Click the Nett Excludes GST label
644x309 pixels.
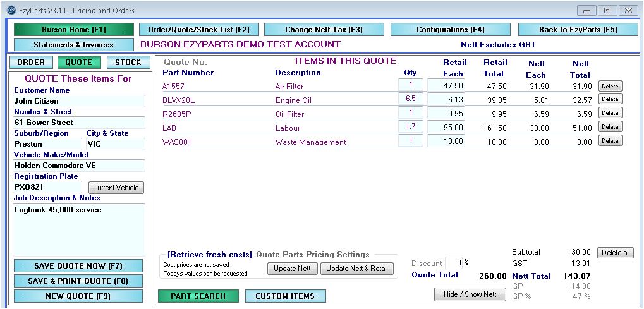[x=498, y=45]
